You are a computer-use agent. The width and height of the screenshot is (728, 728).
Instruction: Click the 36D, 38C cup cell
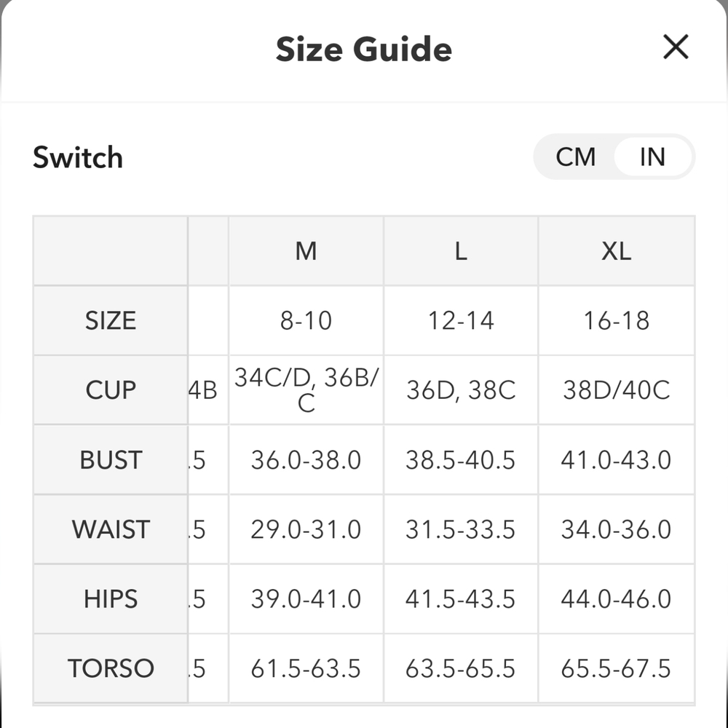(x=461, y=390)
